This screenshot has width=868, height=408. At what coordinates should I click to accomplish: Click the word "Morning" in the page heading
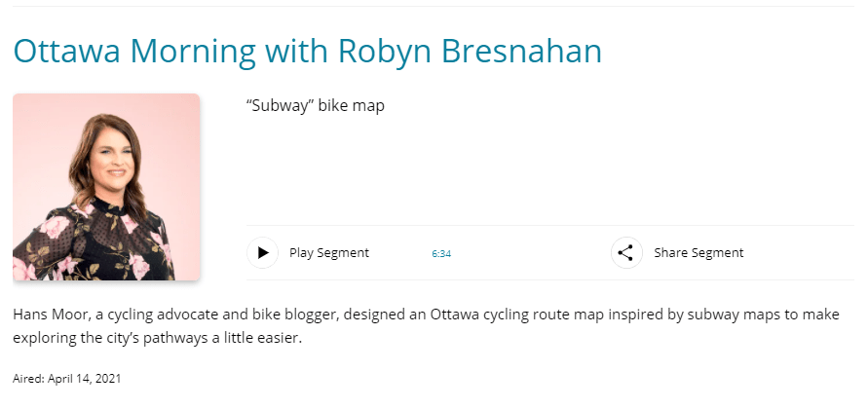coord(191,50)
